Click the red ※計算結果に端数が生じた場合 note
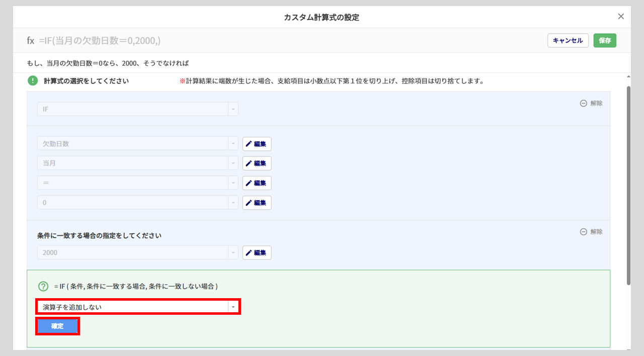The height and width of the screenshot is (356, 644). (332, 80)
